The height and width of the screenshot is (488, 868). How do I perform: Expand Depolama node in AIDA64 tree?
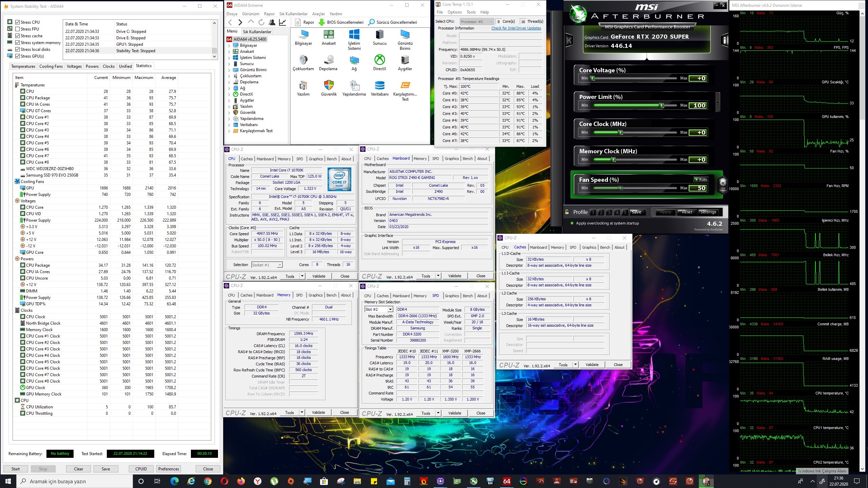point(229,82)
